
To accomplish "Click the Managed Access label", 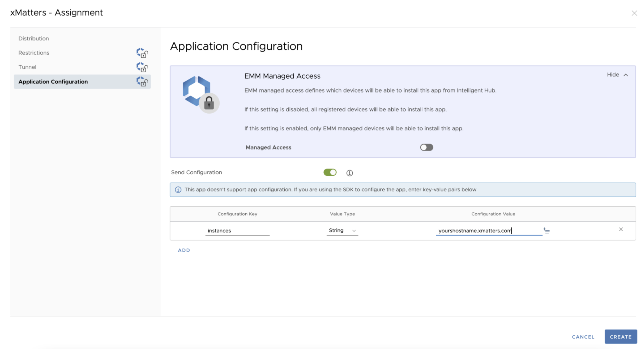I will coord(268,148).
